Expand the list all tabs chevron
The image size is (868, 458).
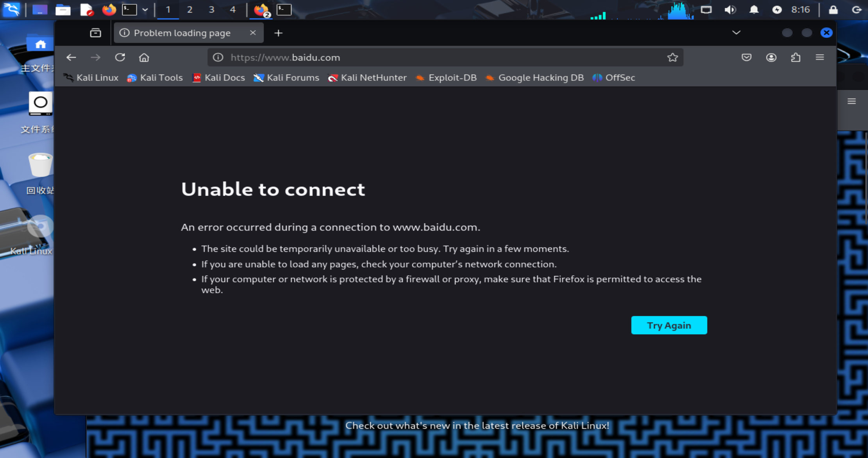pyautogui.click(x=736, y=33)
